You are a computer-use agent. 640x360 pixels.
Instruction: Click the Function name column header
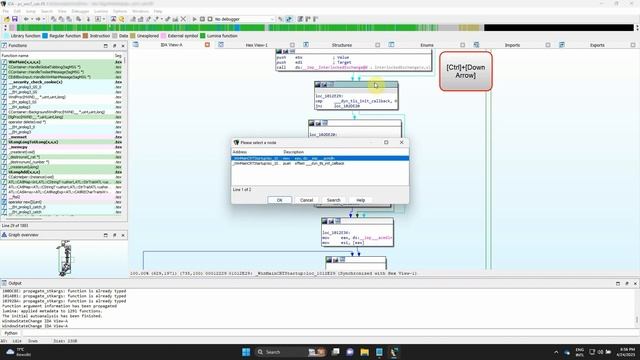(56, 56)
